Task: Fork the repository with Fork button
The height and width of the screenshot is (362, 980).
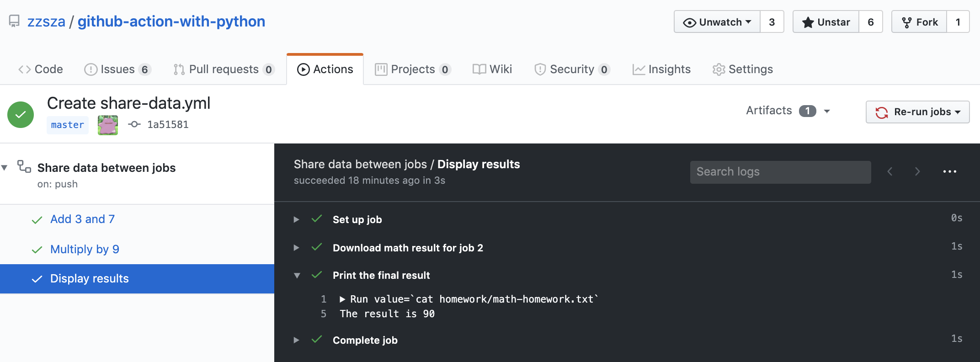Action: [x=919, y=22]
